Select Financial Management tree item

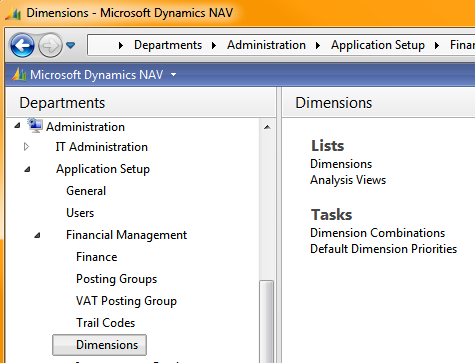126,235
